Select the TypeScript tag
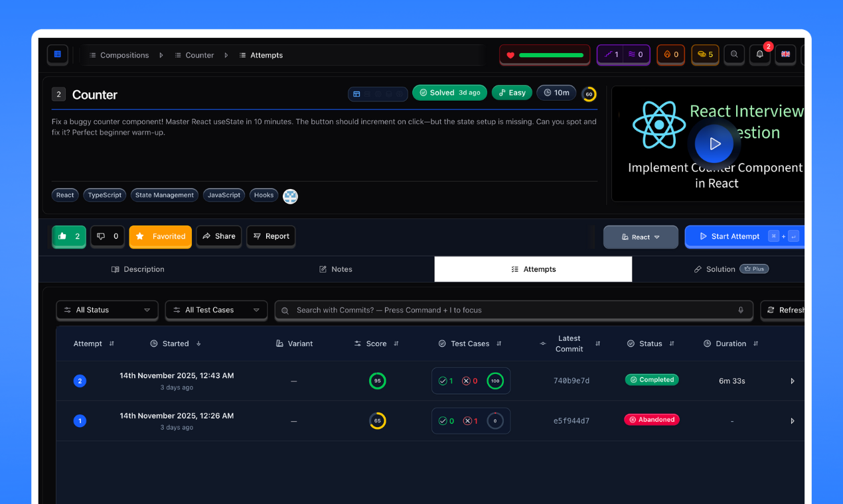Screen dimensions: 843x504 [105, 195]
